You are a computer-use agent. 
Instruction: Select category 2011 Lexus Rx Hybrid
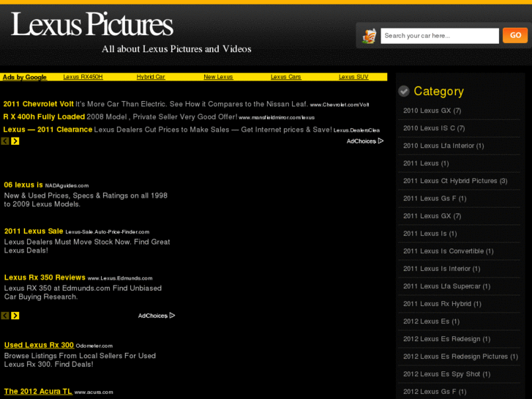[442, 304]
